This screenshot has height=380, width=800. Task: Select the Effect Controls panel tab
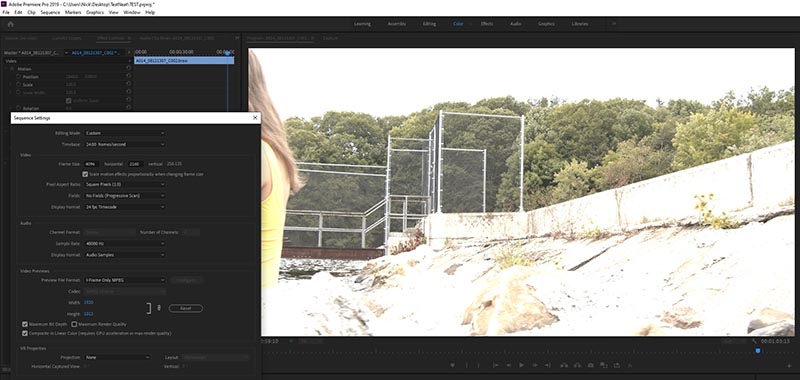click(110, 38)
